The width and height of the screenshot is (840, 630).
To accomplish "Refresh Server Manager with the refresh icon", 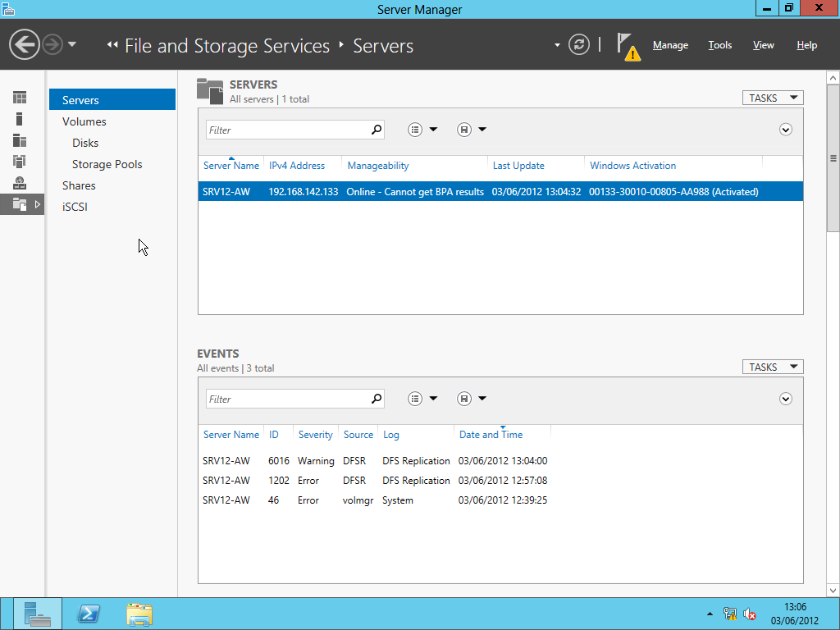I will [578, 44].
